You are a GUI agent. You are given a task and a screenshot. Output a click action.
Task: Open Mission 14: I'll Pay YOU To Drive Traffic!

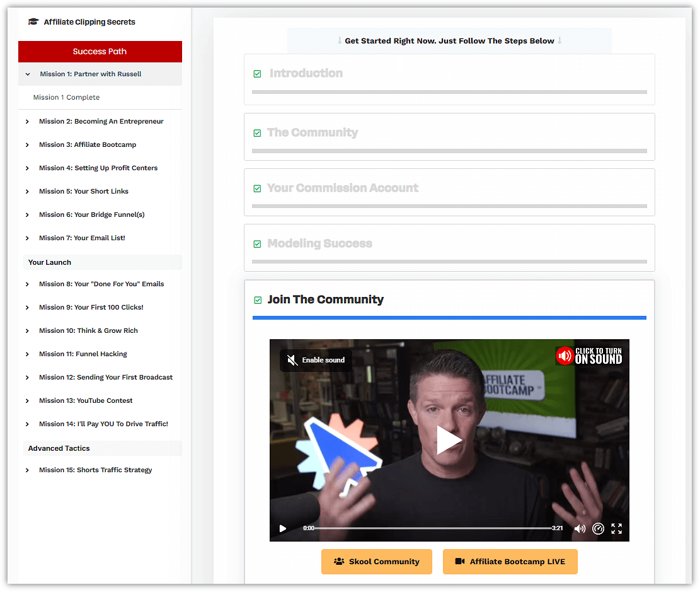point(103,424)
